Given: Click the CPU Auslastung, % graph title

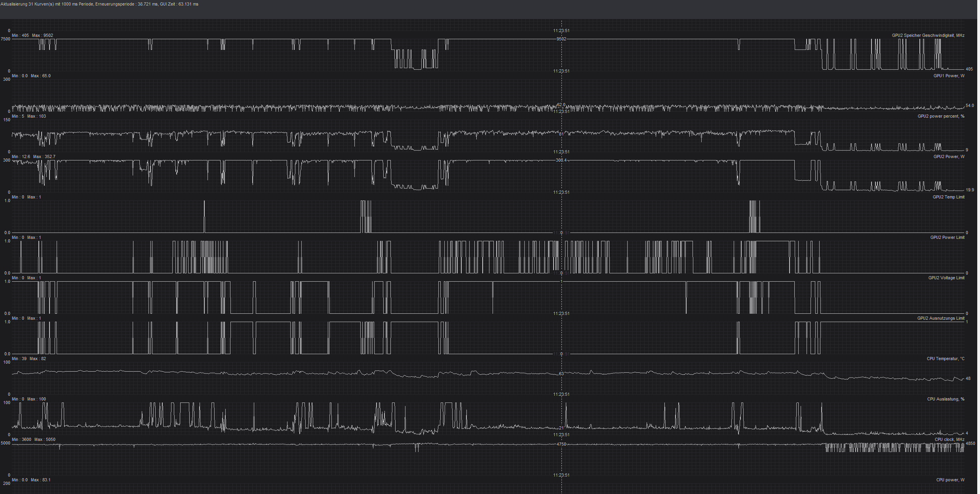Looking at the screenshot, I should point(946,399).
